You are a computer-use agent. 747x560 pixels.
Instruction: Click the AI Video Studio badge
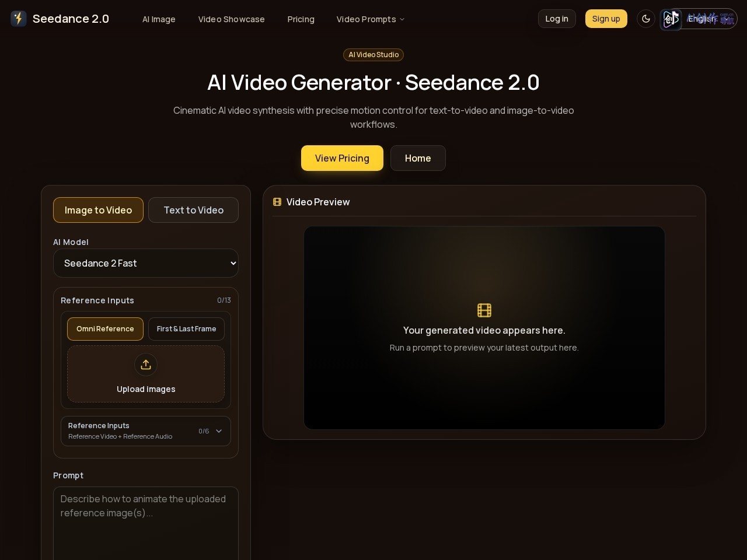(373, 55)
